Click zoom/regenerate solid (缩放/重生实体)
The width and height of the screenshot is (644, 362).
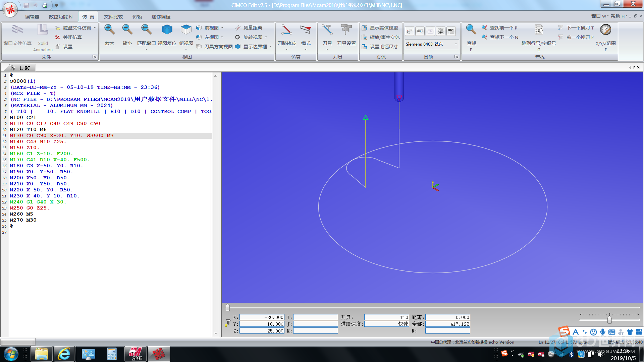(381, 37)
